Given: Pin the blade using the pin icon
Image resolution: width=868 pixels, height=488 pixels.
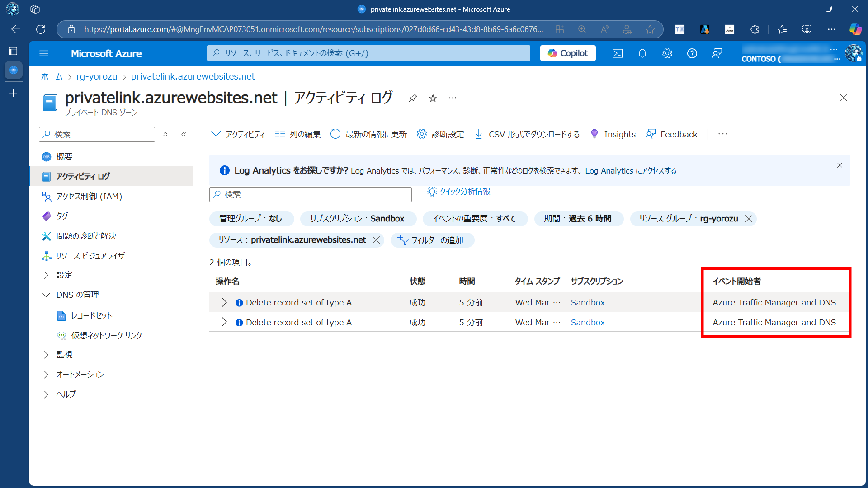Looking at the screenshot, I should [412, 98].
